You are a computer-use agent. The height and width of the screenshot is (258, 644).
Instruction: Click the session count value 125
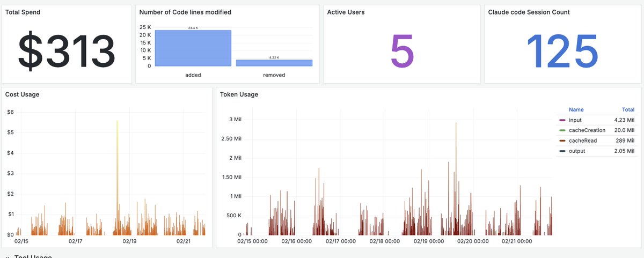[x=561, y=53]
